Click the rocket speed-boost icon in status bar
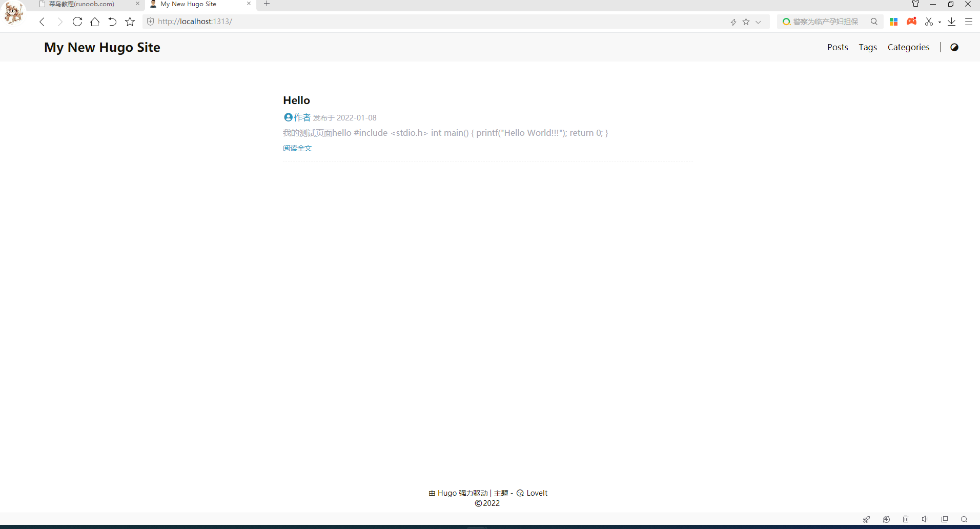Viewport: 980px width, 529px height. (866, 519)
